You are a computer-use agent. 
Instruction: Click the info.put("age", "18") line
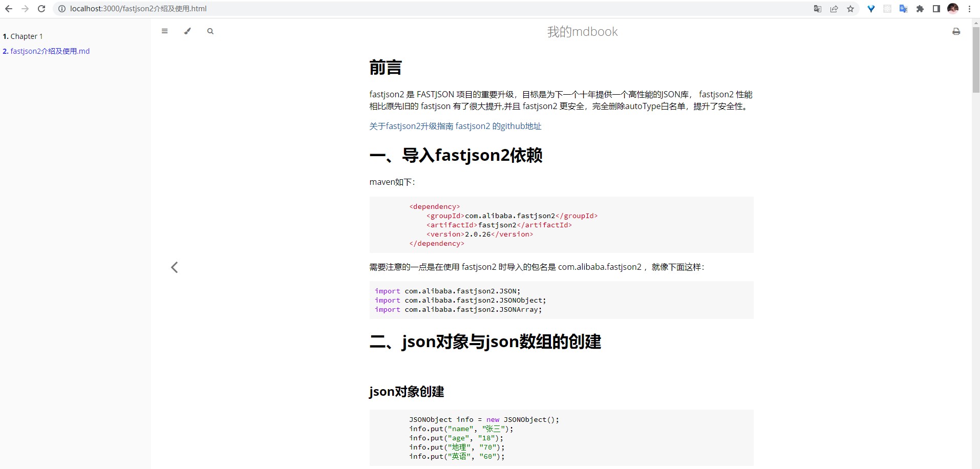point(456,438)
